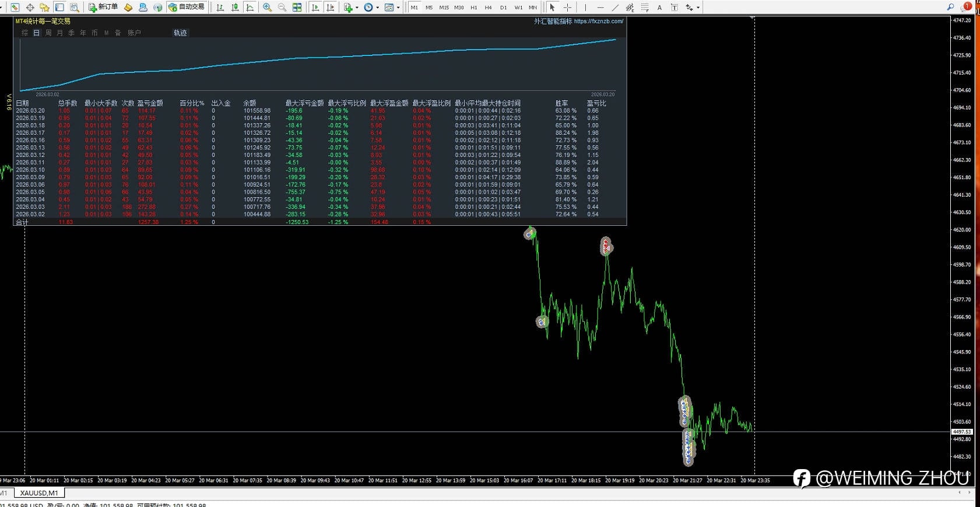
Task: Click the 101558.98 balance cell
Action: 257,110
